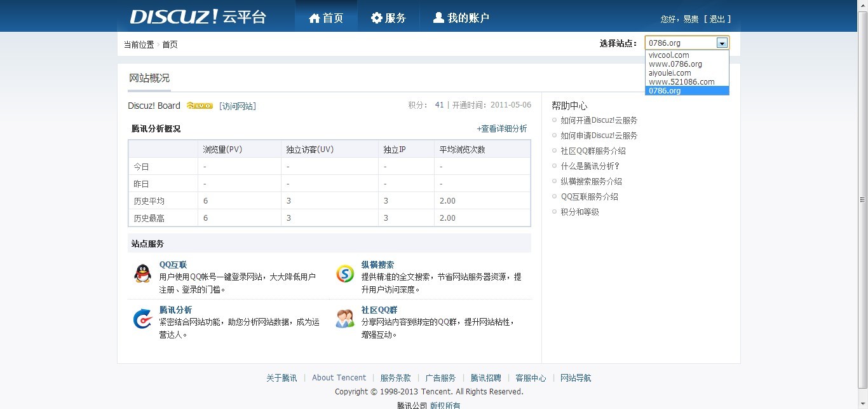Image resolution: width=868 pixels, height=409 pixels.
Task: Click the user icon beside 我的账户
Action: pyautogui.click(x=438, y=17)
